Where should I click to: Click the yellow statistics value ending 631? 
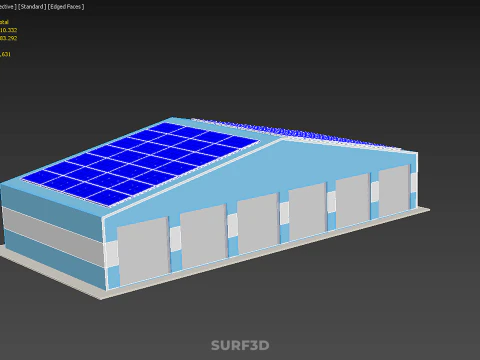[x=5, y=54]
